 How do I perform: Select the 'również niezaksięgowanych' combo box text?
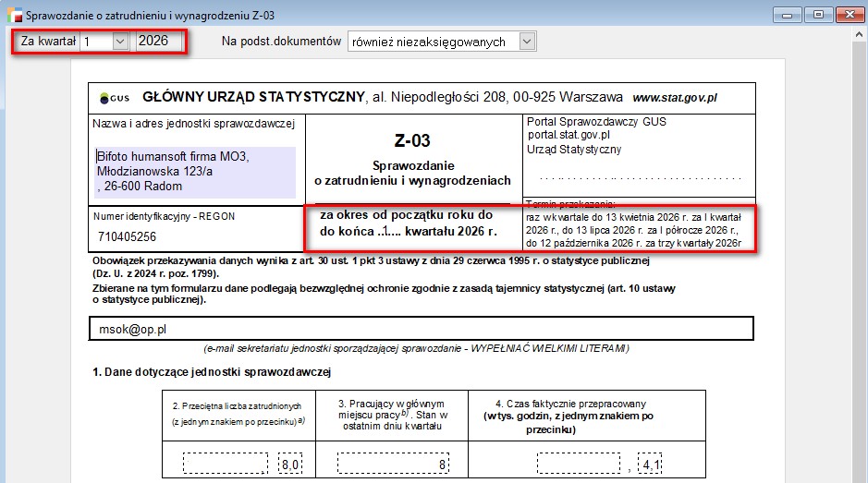point(430,42)
